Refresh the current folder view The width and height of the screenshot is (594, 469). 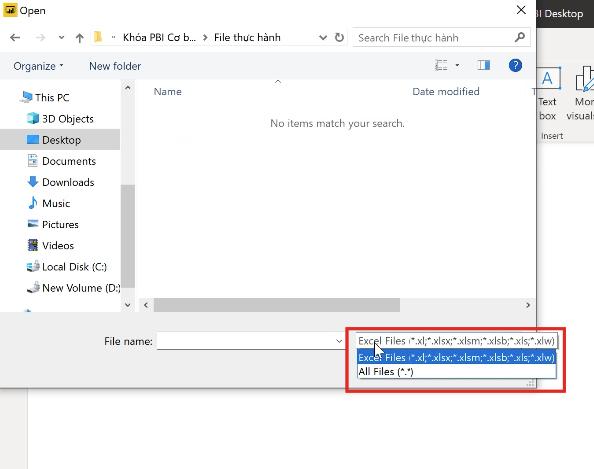pos(339,37)
